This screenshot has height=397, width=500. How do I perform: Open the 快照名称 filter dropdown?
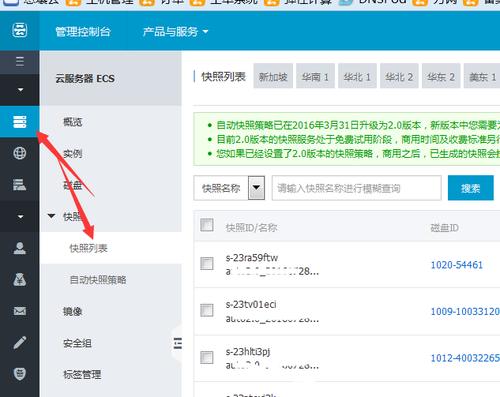(x=229, y=188)
